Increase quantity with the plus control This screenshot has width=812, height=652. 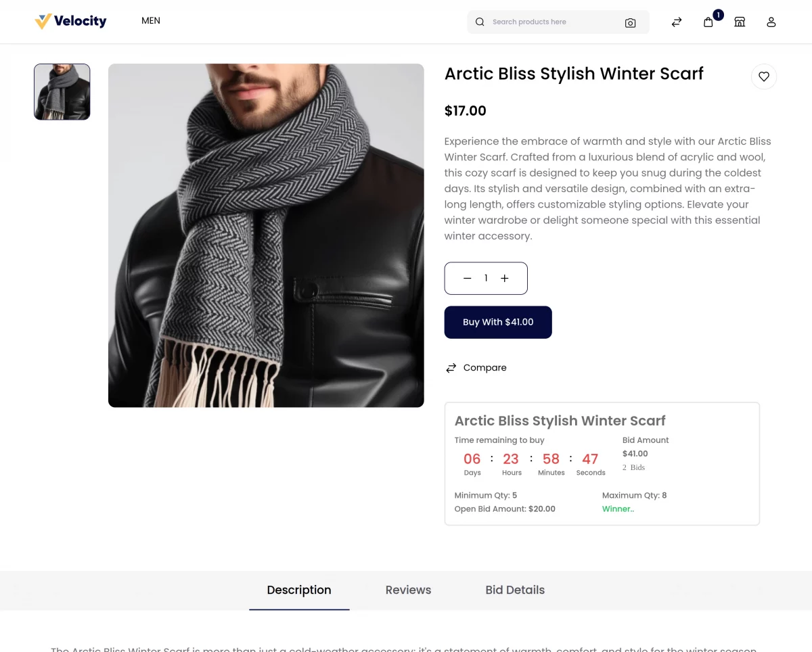504,278
